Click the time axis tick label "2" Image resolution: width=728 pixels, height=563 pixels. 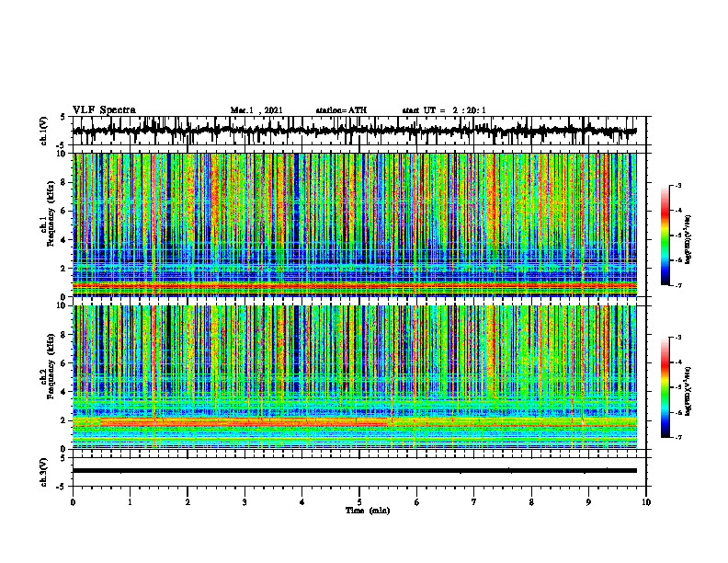[x=188, y=502]
